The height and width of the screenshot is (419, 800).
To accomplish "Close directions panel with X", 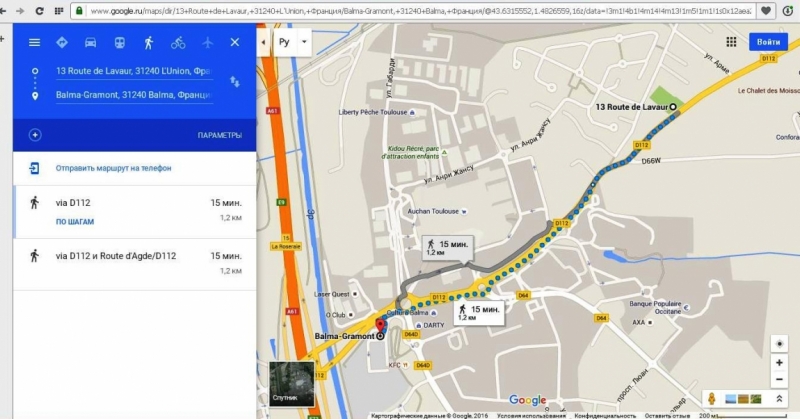I will coord(235,42).
